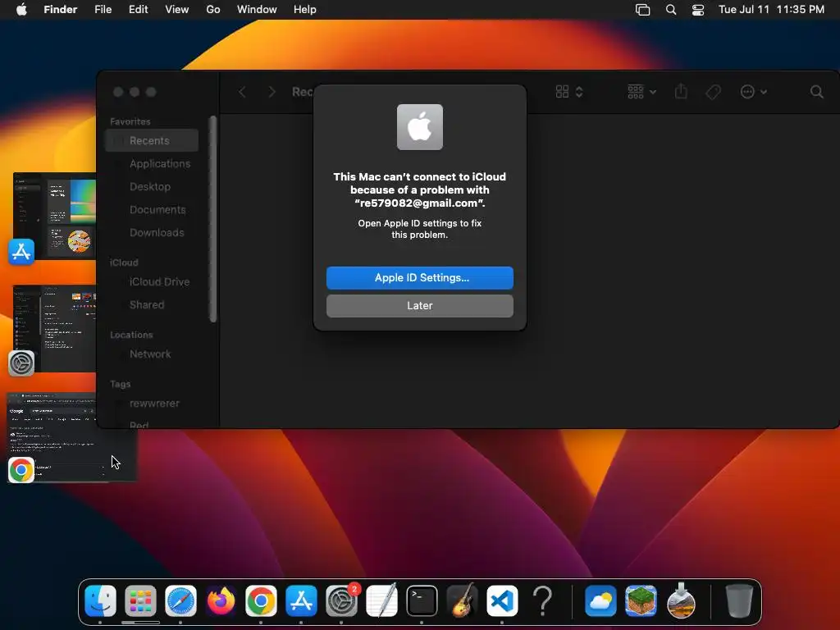Image resolution: width=840 pixels, height=630 pixels.
Task: Open App Store from the Dock
Action: pos(301,600)
